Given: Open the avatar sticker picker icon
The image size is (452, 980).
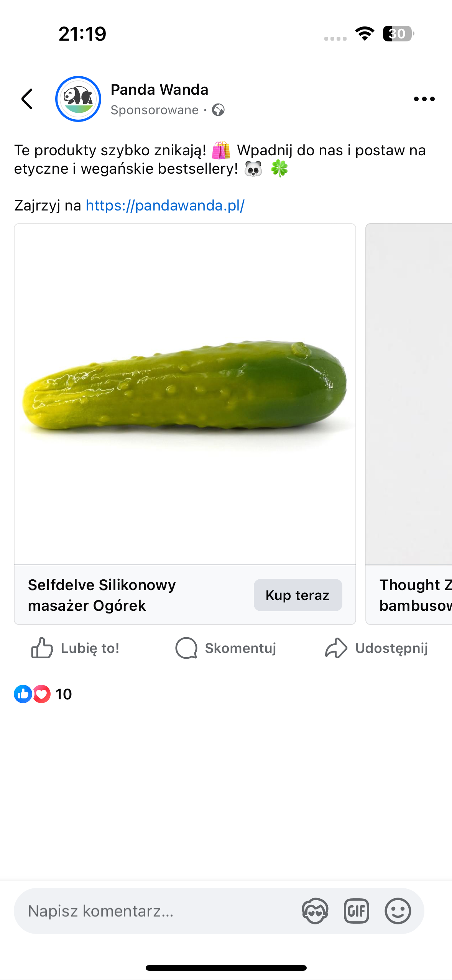Looking at the screenshot, I should [315, 911].
